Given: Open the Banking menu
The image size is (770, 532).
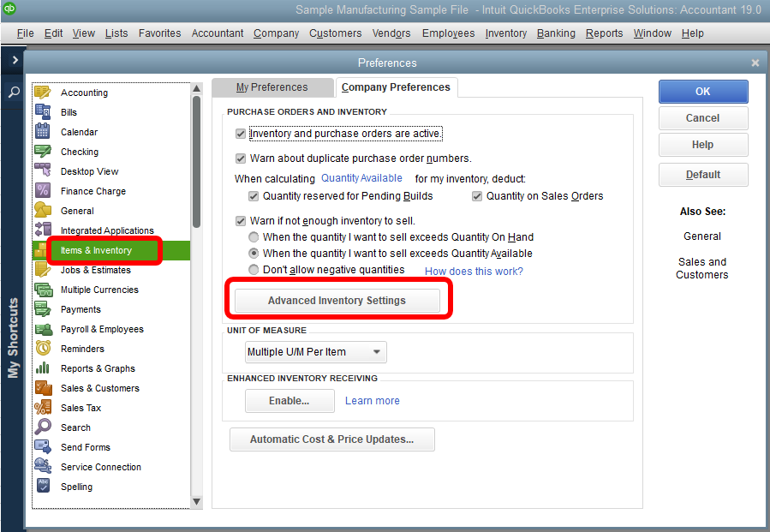Looking at the screenshot, I should click(x=556, y=33).
